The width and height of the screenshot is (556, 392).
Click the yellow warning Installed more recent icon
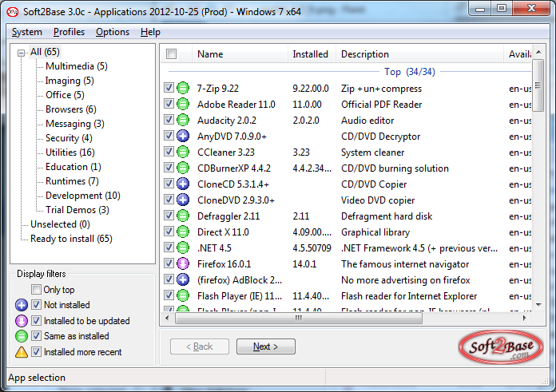click(22, 352)
